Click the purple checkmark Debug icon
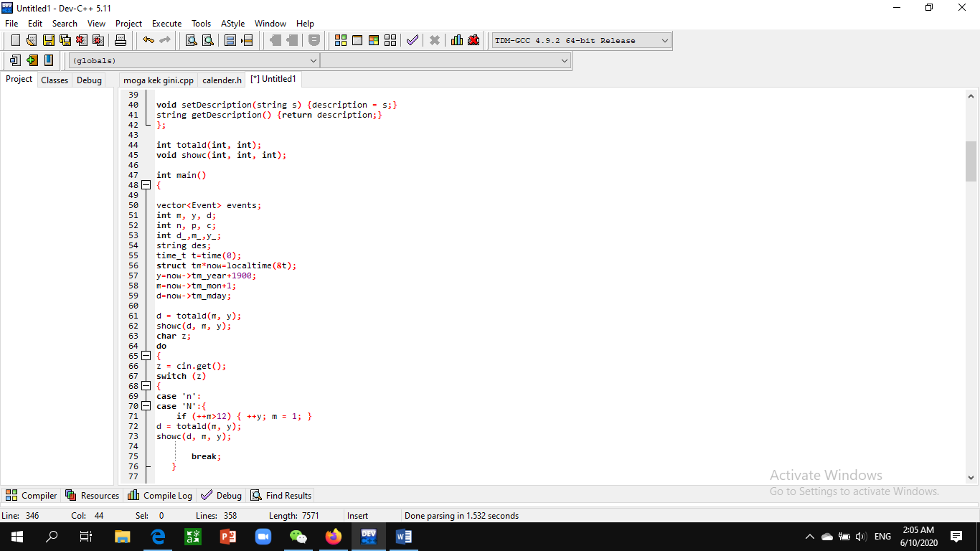980x551 pixels. click(x=412, y=40)
